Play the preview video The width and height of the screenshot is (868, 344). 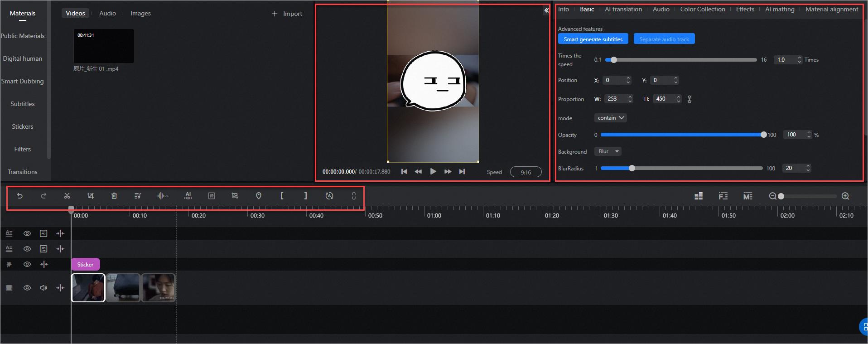point(433,171)
